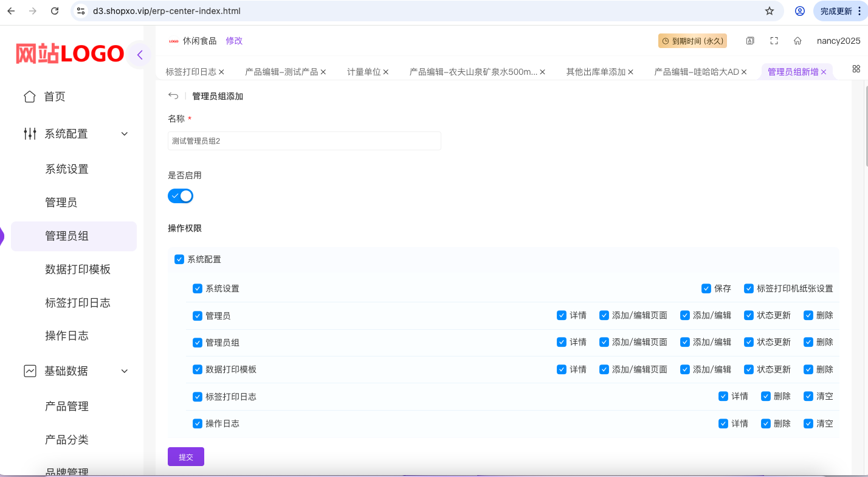Viewport: 868px width, 477px height.
Task: Close the 计量单位 tab
Action: tap(386, 72)
